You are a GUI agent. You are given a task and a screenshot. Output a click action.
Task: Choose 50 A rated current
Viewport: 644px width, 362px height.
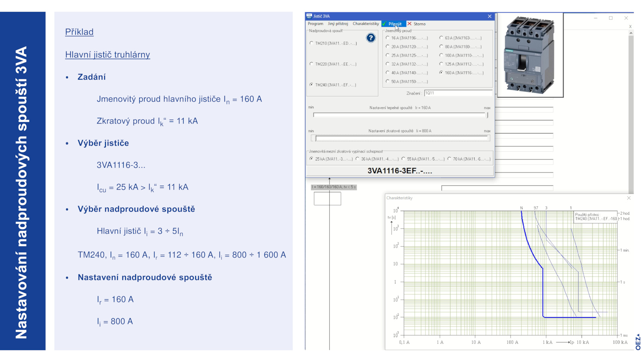407,82
